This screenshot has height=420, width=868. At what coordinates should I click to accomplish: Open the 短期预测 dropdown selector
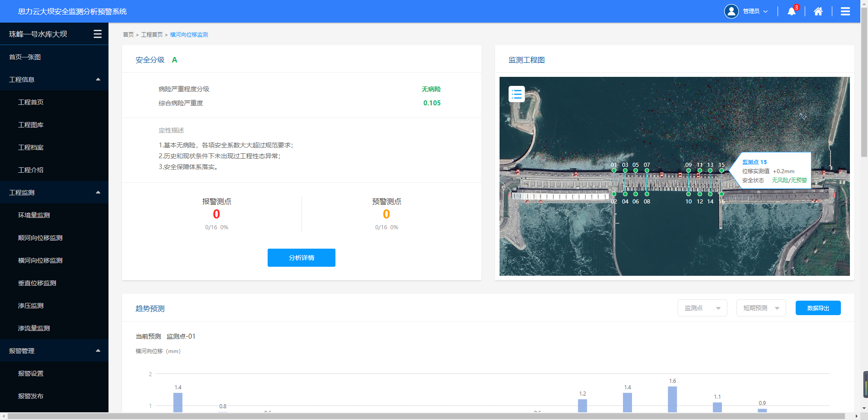click(x=761, y=308)
